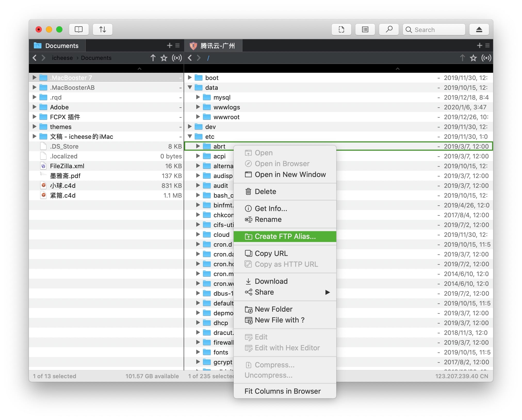The width and height of the screenshot is (522, 420).
Task: Click the eject disconnect toolbar button
Action: (x=479, y=29)
